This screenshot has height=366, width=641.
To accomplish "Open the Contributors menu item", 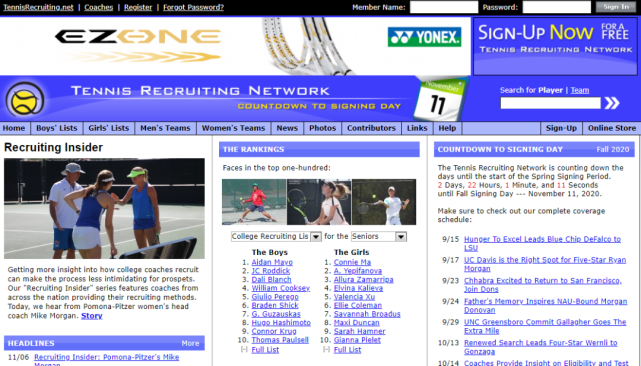I will pyautogui.click(x=371, y=128).
